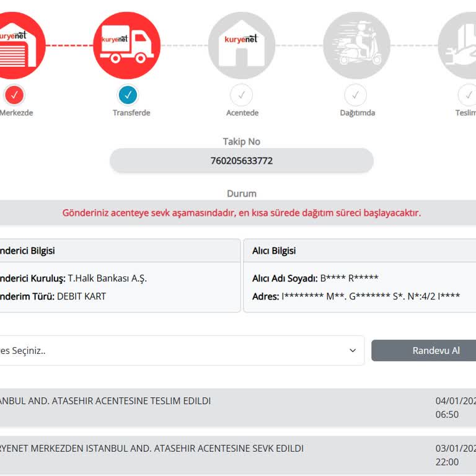
Task: Click the T.Halk Bankası A.Ş. sender text
Action: click(107, 278)
